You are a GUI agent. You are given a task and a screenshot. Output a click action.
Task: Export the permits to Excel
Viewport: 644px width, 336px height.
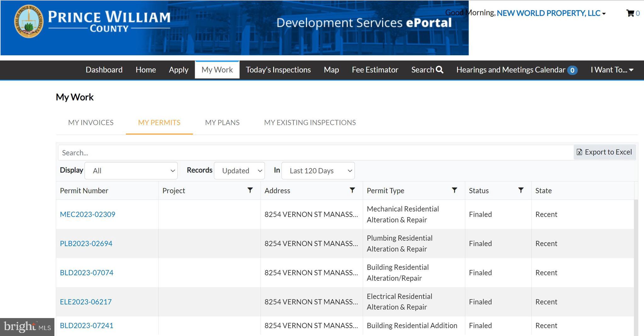(x=604, y=152)
